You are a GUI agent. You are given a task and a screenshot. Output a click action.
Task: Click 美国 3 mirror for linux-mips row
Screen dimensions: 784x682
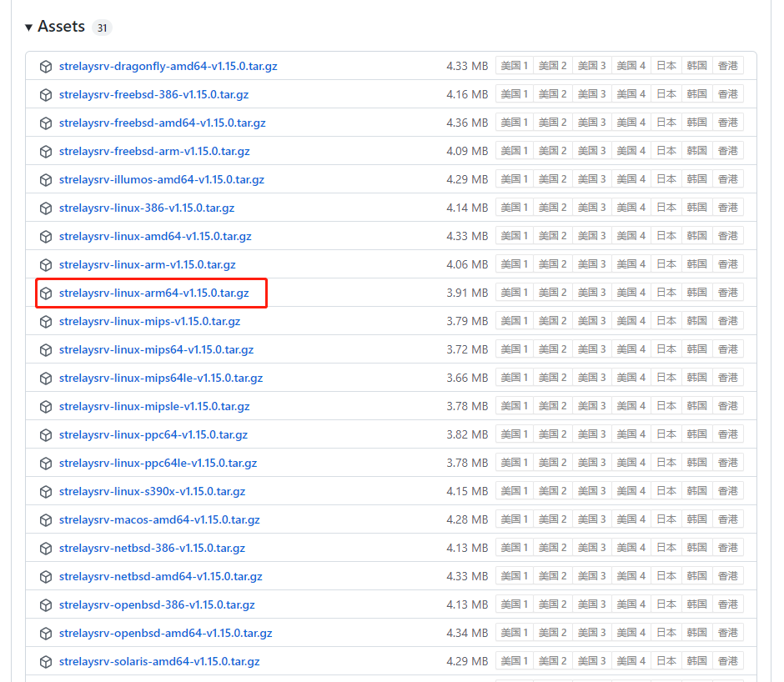[x=591, y=321]
